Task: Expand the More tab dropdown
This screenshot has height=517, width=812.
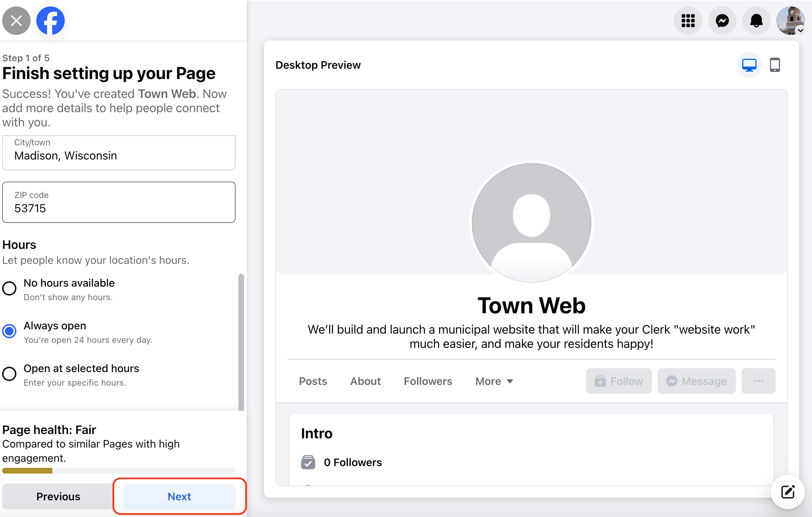Action: (494, 381)
